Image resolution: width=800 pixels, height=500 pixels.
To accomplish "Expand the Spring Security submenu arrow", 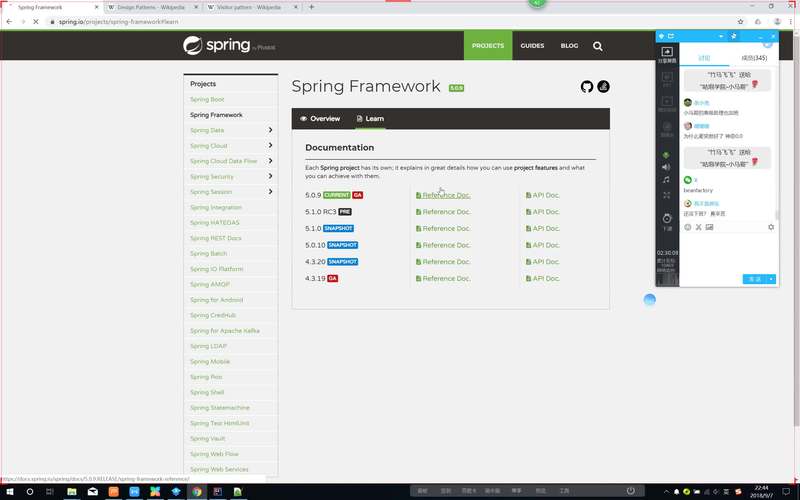I will point(270,176).
